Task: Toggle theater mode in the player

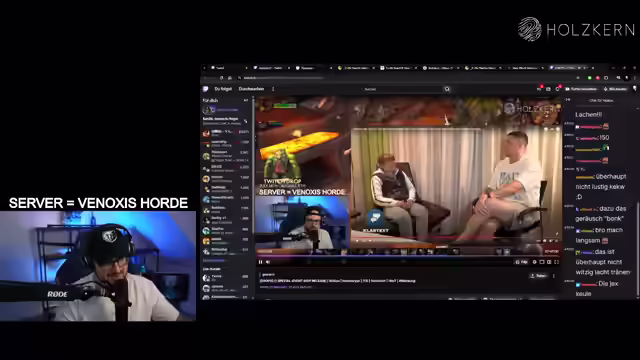Action: [549, 262]
